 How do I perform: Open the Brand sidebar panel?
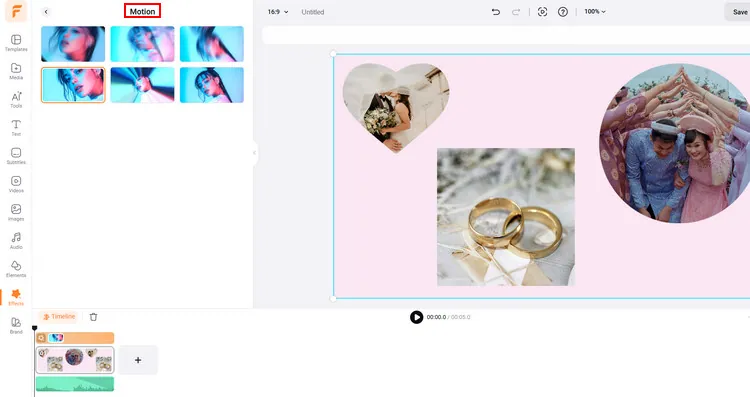[x=16, y=325]
